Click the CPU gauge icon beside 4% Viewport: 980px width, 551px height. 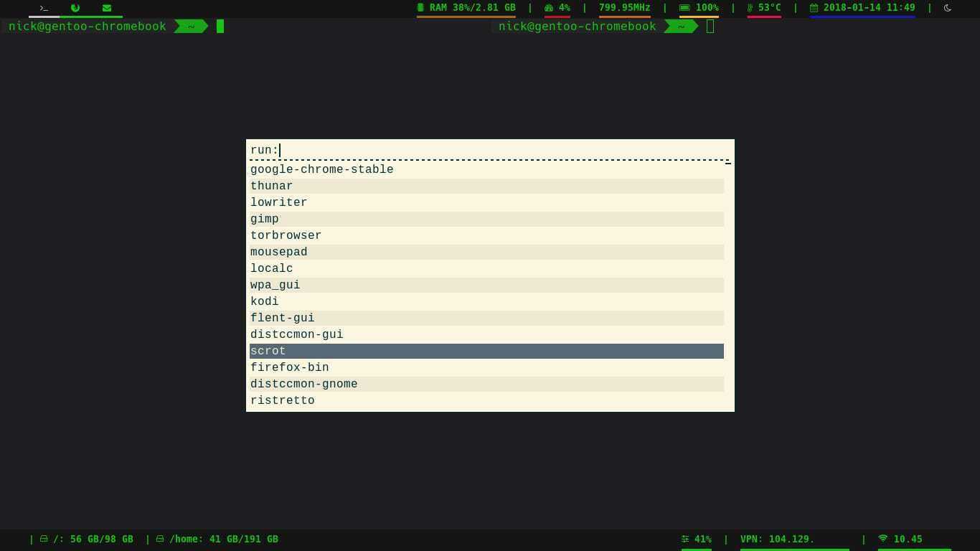coord(549,8)
